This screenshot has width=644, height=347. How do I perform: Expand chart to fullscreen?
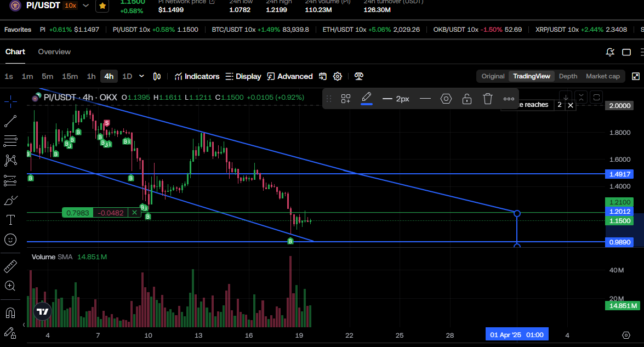636,76
